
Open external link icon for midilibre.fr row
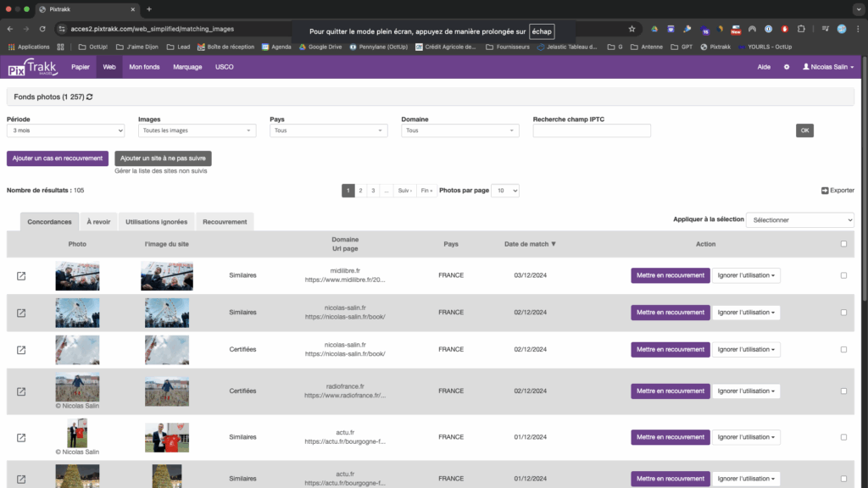point(21,276)
